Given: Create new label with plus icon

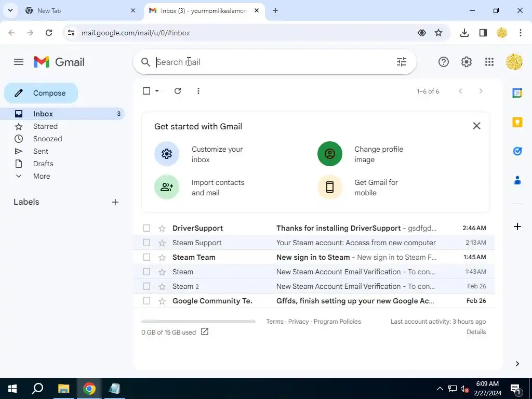Looking at the screenshot, I should click(x=115, y=202).
